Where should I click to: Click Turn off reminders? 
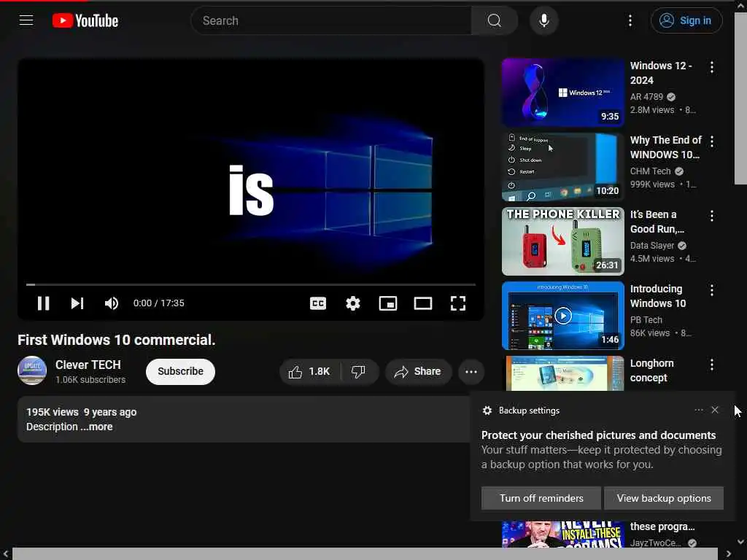[x=541, y=498]
